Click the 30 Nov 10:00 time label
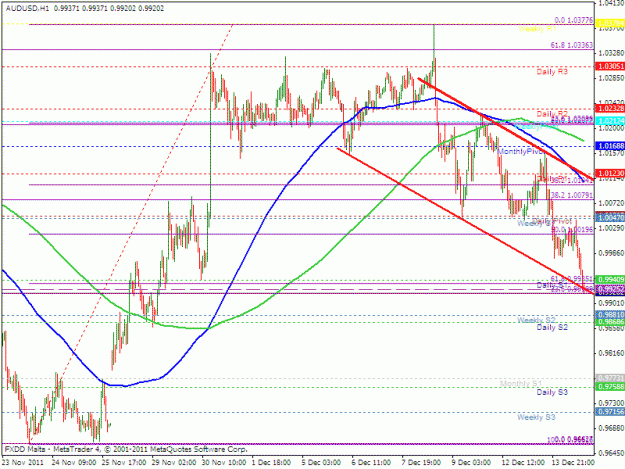625x469 pixels. pyautogui.click(x=224, y=462)
